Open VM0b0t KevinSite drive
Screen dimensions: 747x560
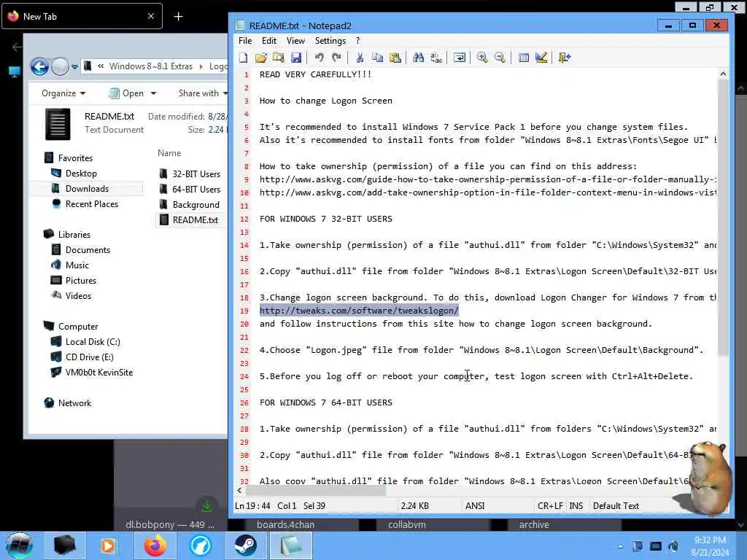pos(98,373)
